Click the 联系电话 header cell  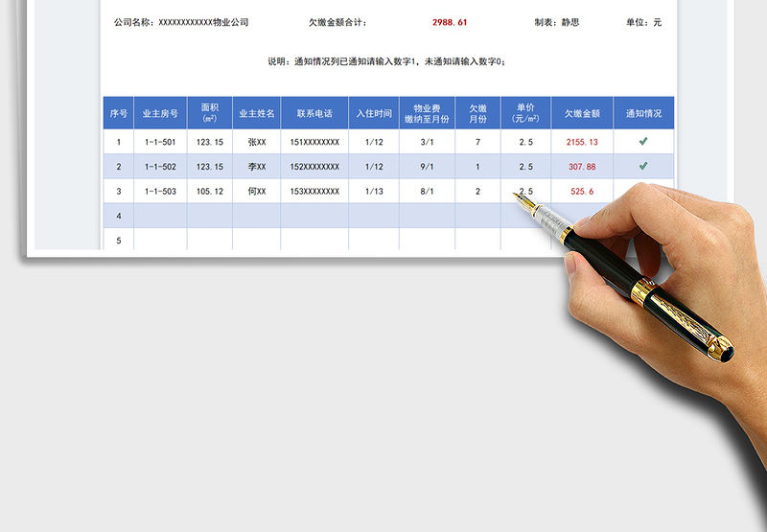point(314,113)
